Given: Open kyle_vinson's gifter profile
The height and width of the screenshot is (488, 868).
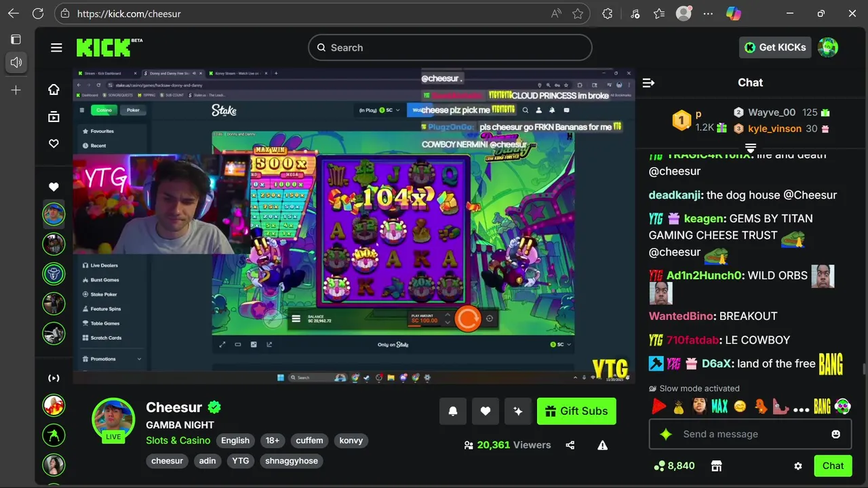Looking at the screenshot, I should (x=774, y=129).
